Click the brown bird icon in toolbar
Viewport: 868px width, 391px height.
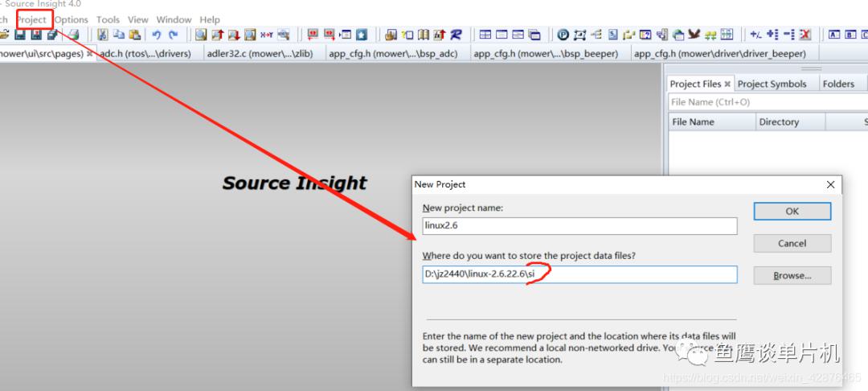pyautogui.click(x=694, y=35)
